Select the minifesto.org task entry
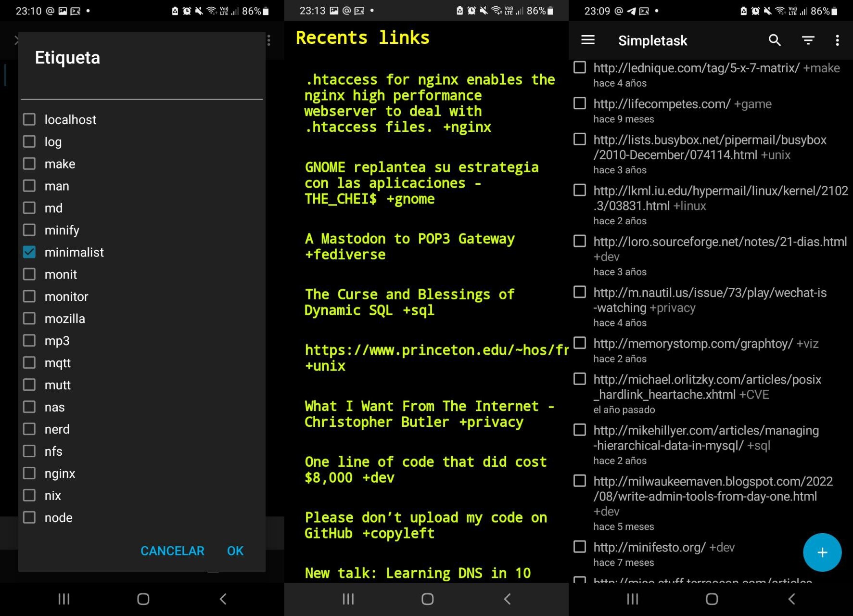The image size is (853, 616). click(x=664, y=554)
